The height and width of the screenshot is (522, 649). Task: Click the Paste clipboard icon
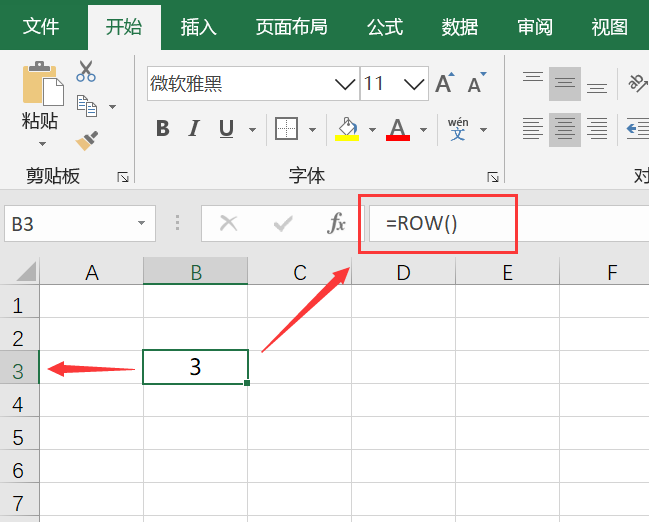pyautogui.click(x=43, y=84)
